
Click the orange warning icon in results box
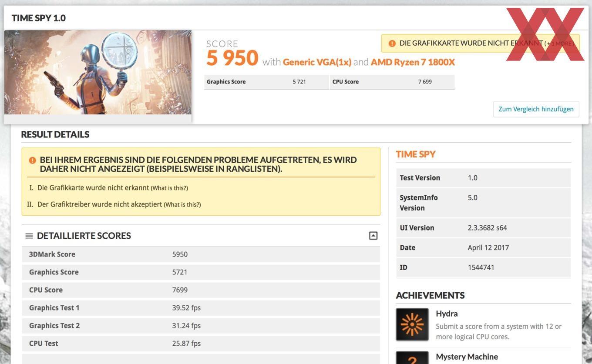[32, 160]
